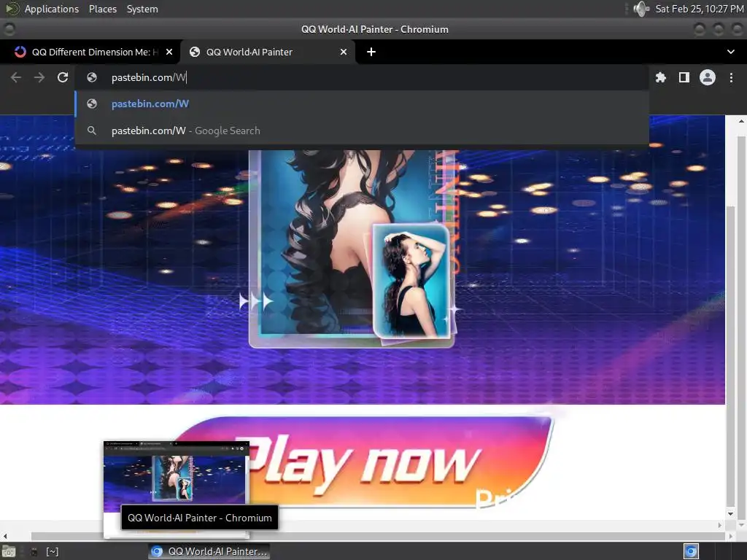The height and width of the screenshot is (560, 747).
Task: Click the browser Forward arrow
Action: click(39, 77)
